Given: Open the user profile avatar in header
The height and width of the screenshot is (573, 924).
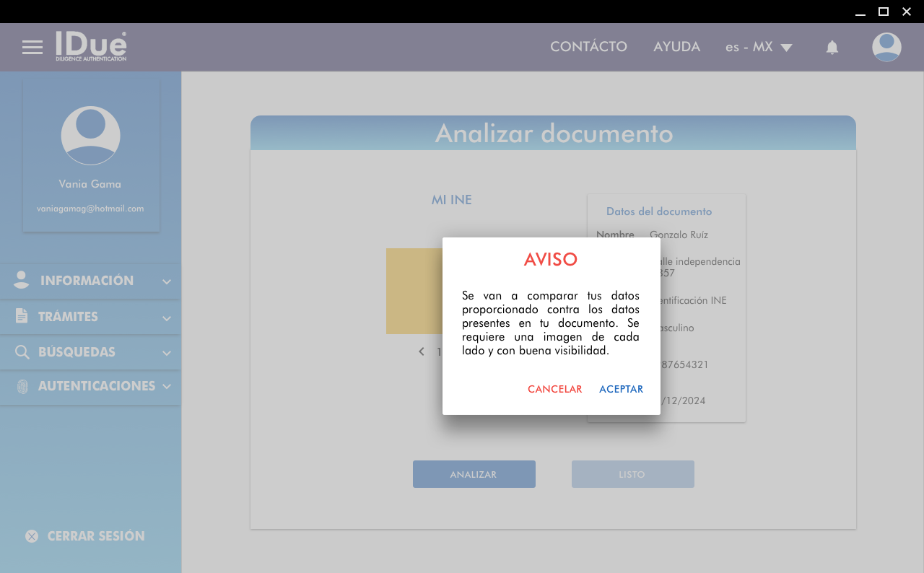Looking at the screenshot, I should 886,48.
